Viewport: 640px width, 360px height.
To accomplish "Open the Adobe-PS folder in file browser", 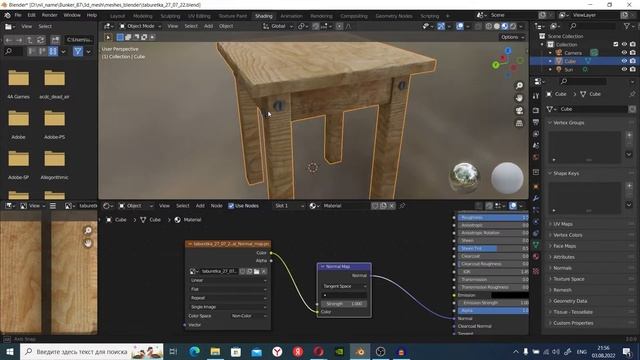I will click(54, 124).
